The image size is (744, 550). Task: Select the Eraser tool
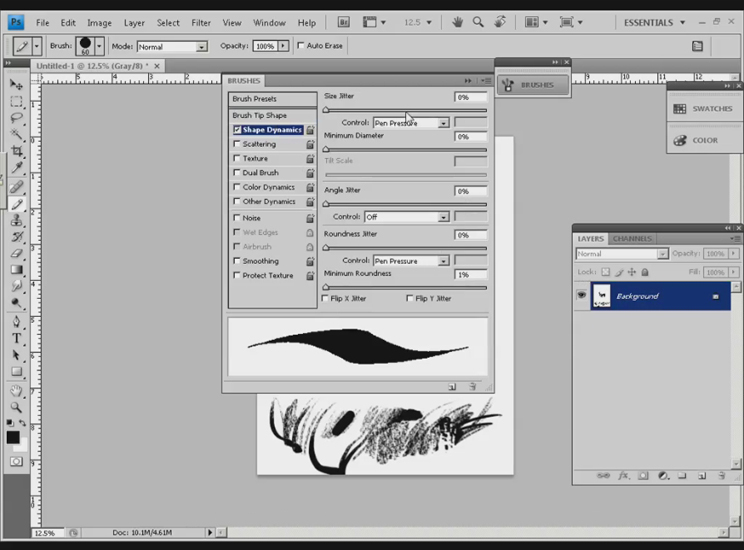pyautogui.click(x=16, y=253)
